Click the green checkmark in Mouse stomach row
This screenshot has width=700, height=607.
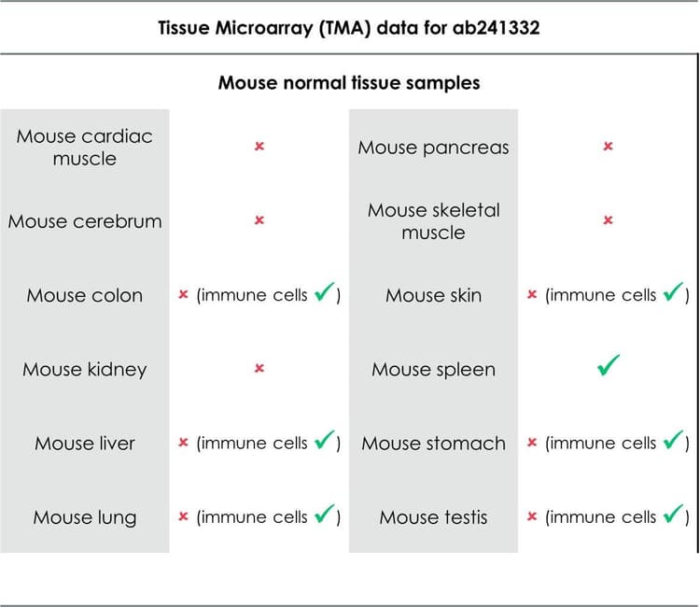tap(673, 441)
